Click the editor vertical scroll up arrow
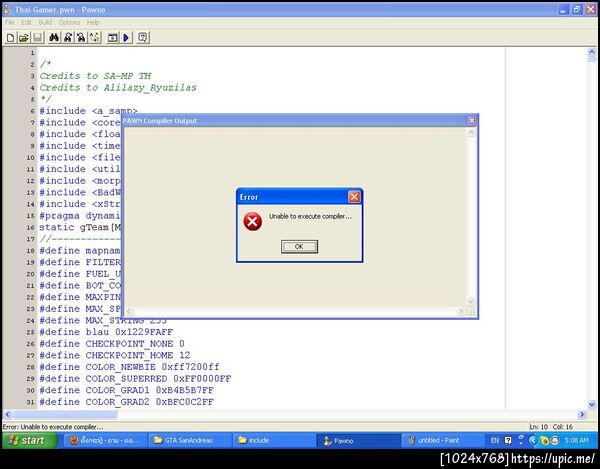The image size is (600, 469). click(x=592, y=52)
